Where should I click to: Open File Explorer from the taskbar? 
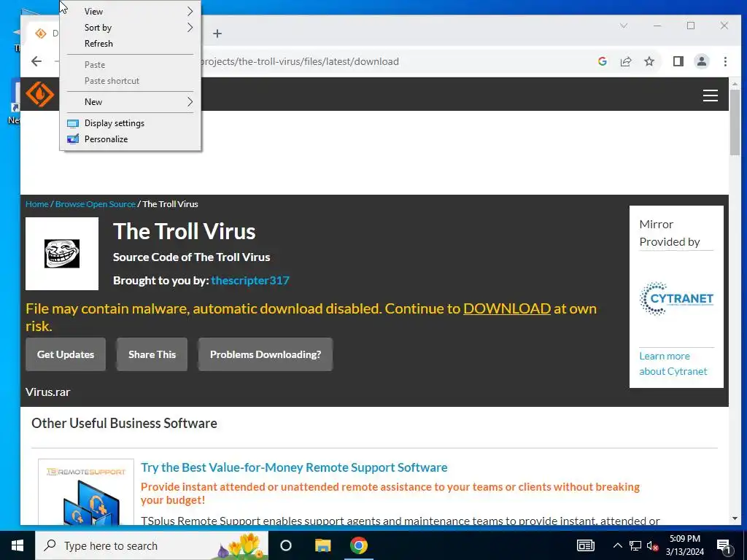pos(322,545)
